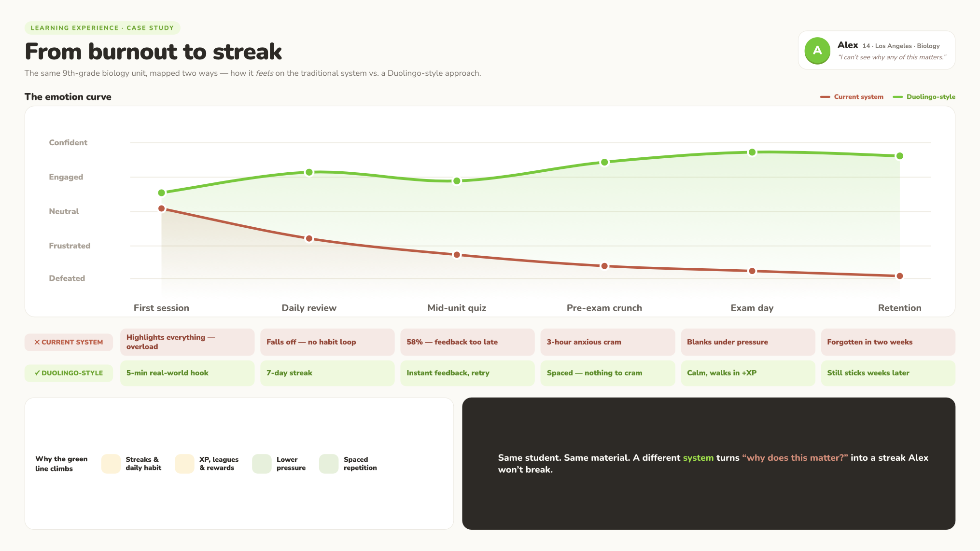Click '14 · Los Angeles · Biology' profile detail
The width and height of the screenshot is (980, 551).
901,46
